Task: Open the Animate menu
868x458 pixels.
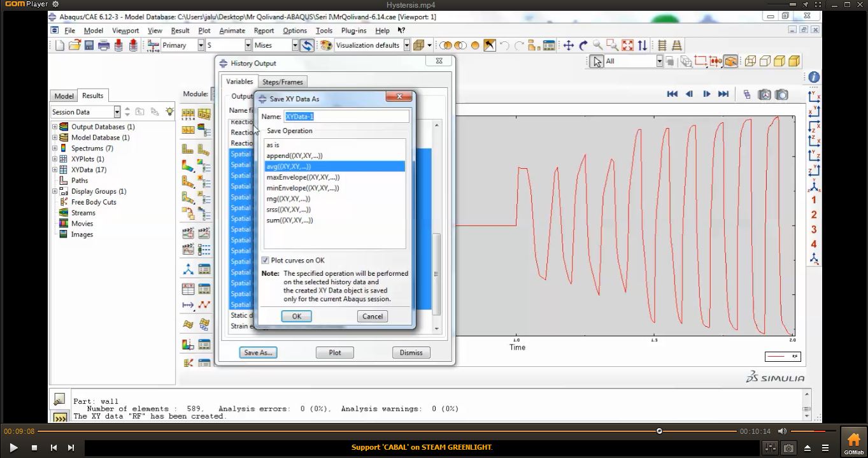Action: tap(232, 31)
